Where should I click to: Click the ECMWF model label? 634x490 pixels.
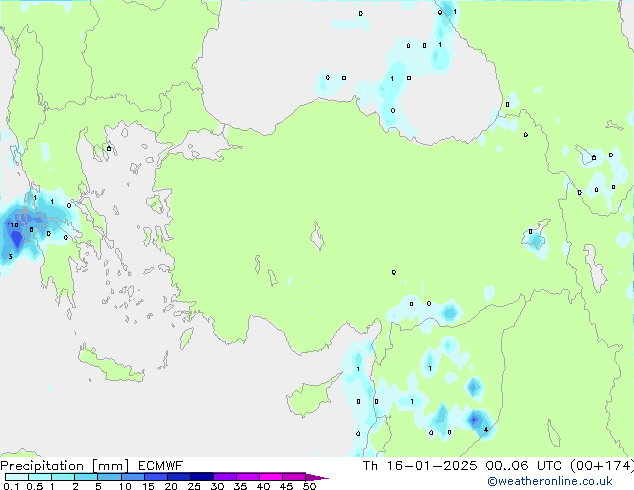[x=161, y=466]
